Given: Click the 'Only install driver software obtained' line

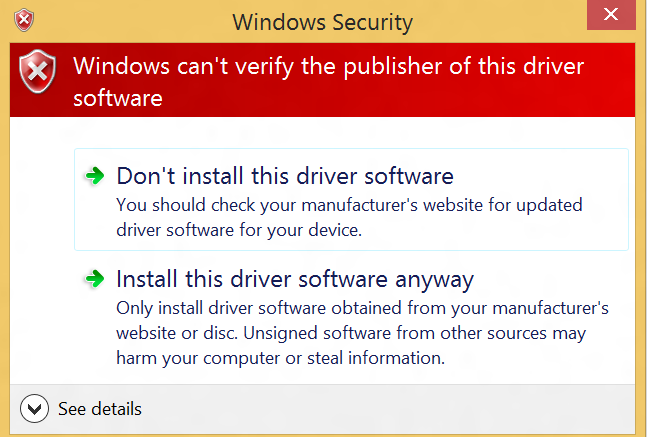Looking at the screenshot, I should 362,308.
